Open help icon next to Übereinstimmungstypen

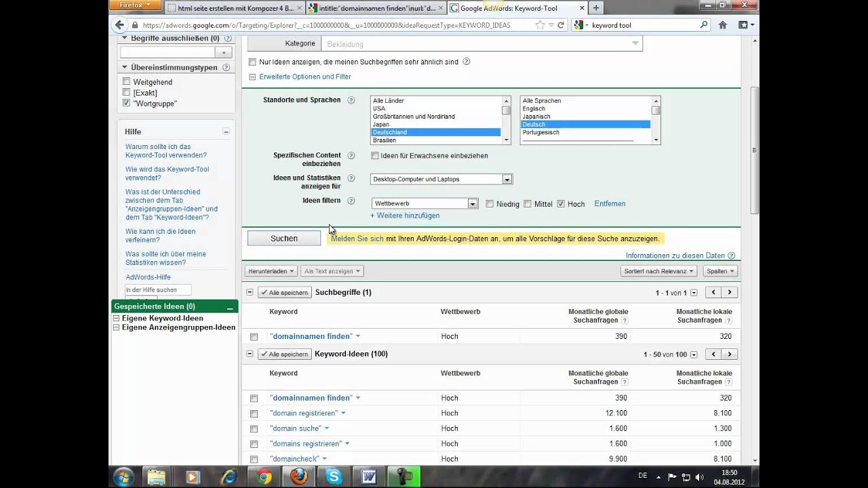click(226, 67)
